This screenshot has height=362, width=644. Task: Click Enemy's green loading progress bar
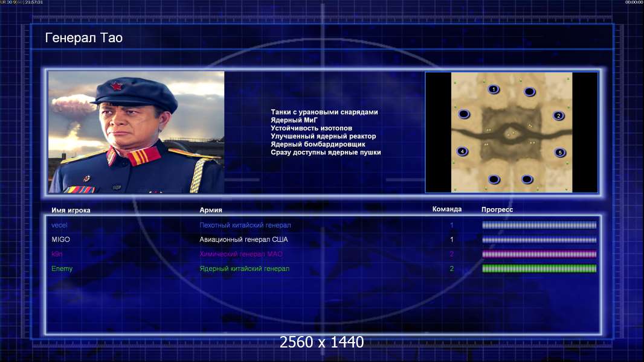[x=539, y=268]
